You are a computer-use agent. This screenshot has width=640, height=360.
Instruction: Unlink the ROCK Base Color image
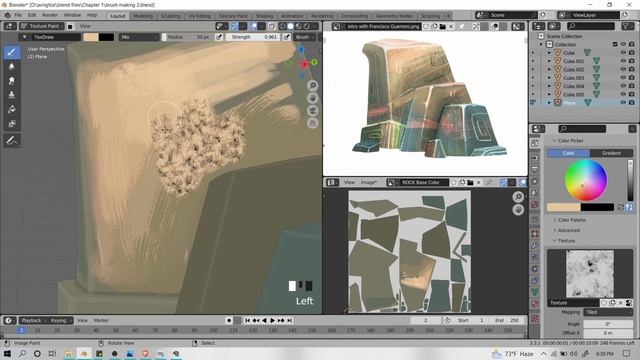[x=479, y=182]
